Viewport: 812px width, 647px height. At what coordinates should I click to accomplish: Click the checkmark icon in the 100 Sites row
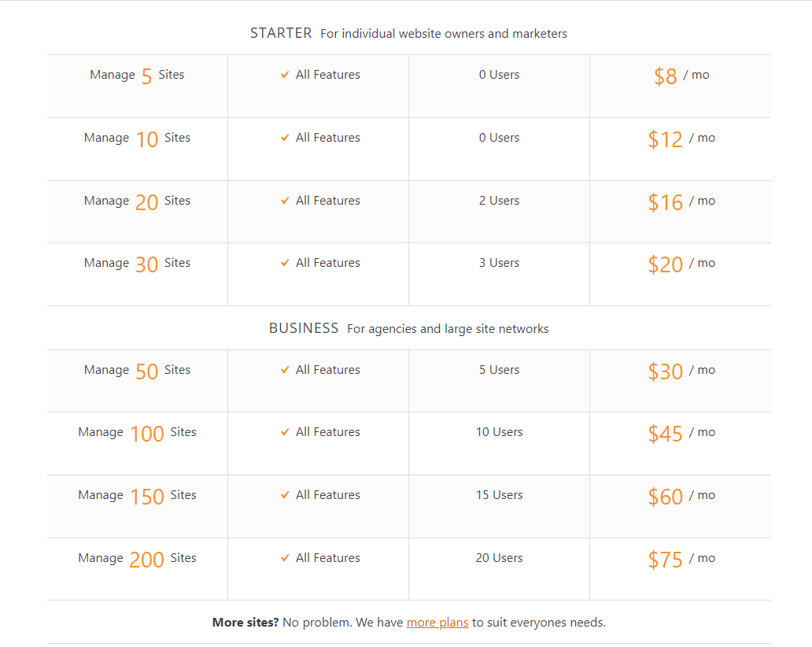[x=285, y=432]
